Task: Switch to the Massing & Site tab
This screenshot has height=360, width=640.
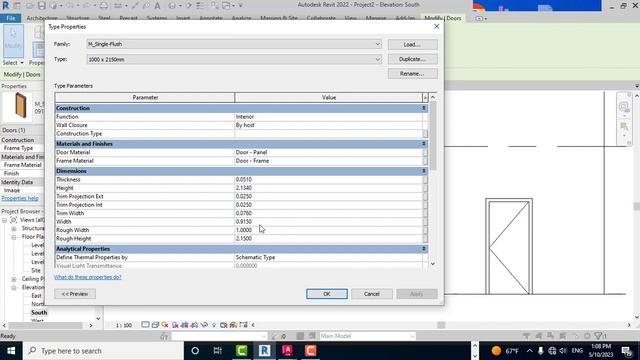Action: pos(279,18)
